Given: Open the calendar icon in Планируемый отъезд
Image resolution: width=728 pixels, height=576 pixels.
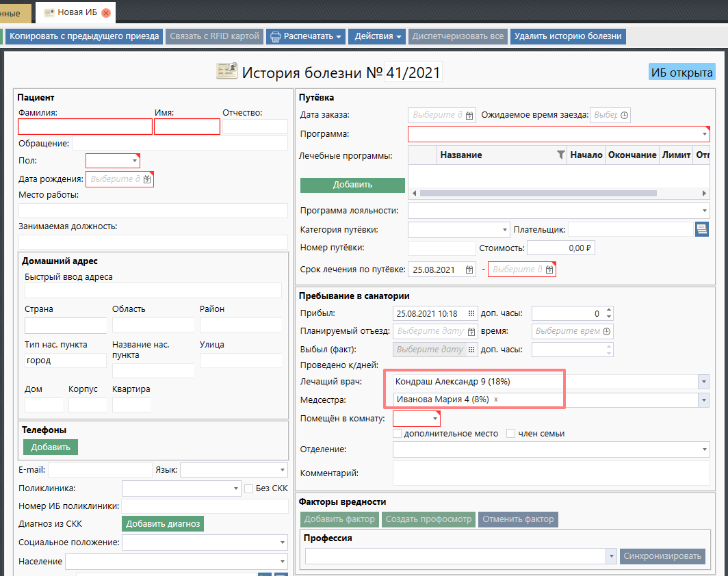Looking at the screenshot, I should click(471, 331).
